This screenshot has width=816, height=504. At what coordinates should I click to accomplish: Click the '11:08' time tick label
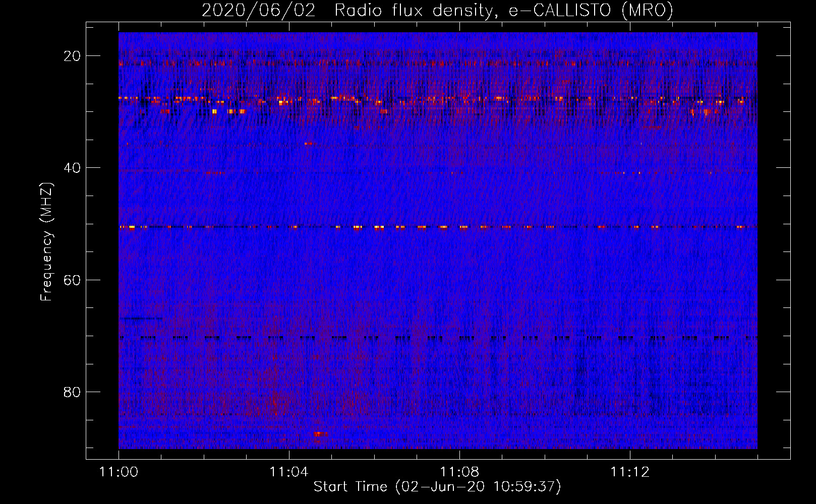[459, 472]
